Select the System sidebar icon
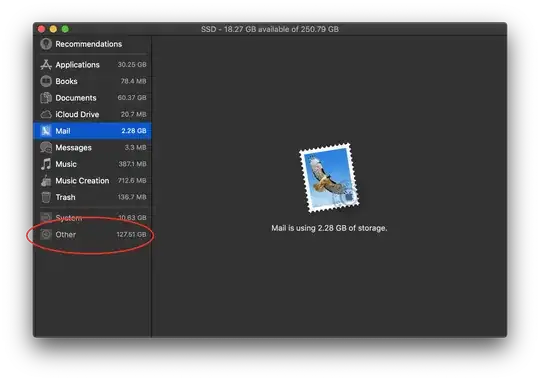The width and height of the screenshot is (540, 381). point(46,217)
